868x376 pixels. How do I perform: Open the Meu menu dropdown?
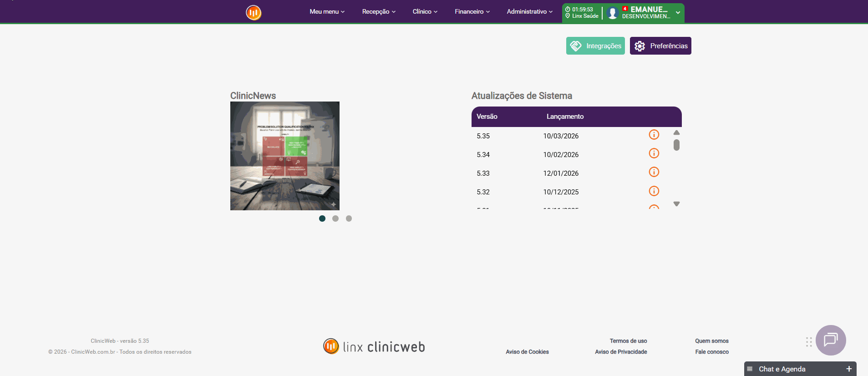coord(327,12)
